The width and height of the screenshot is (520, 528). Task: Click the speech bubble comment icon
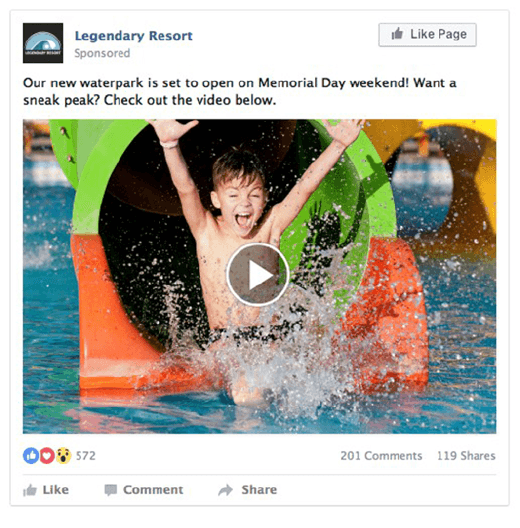click(x=110, y=490)
